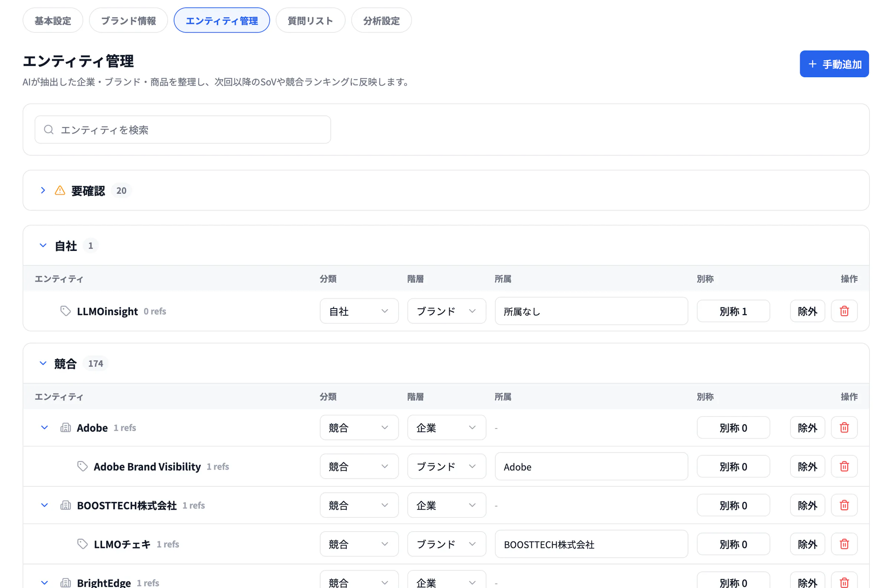Image resolution: width=891 pixels, height=588 pixels.
Task: Collapse the 自社 section
Action: point(43,245)
